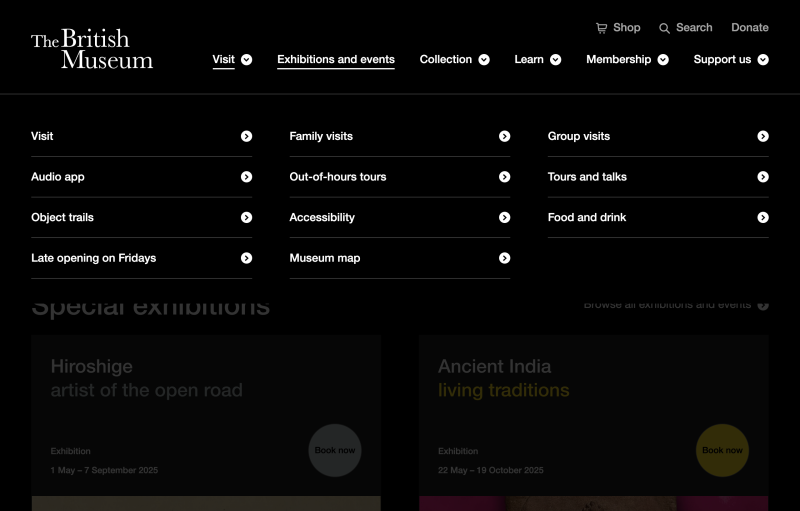Image resolution: width=800 pixels, height=511 pixels.
Task: Open the Out-of-hours tours link
Action: tap(338, 177)
